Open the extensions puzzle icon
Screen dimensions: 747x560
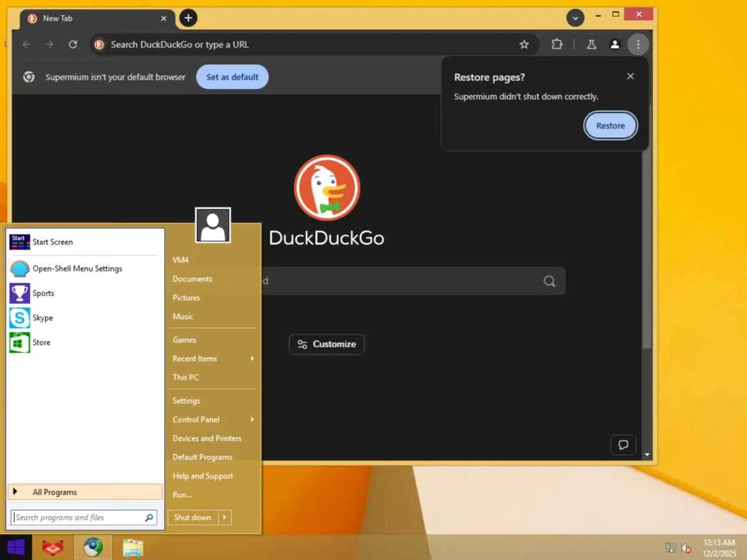(x=556, y=45)
